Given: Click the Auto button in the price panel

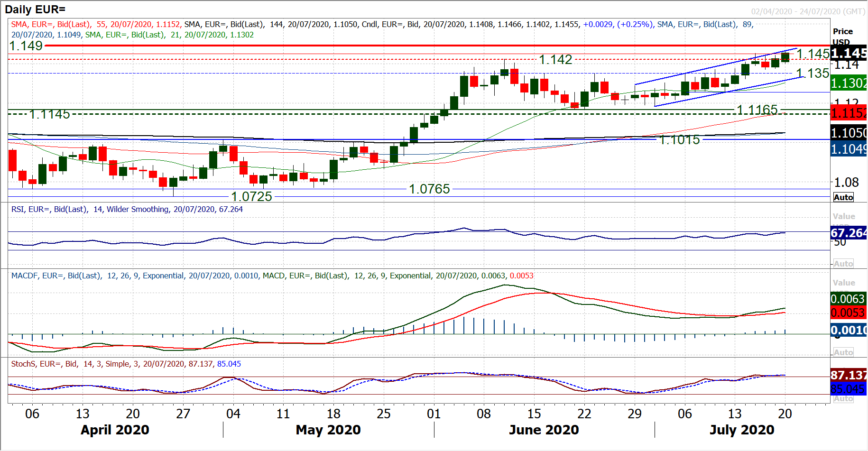Looking at the screenshot, I should tap(843, 197).
